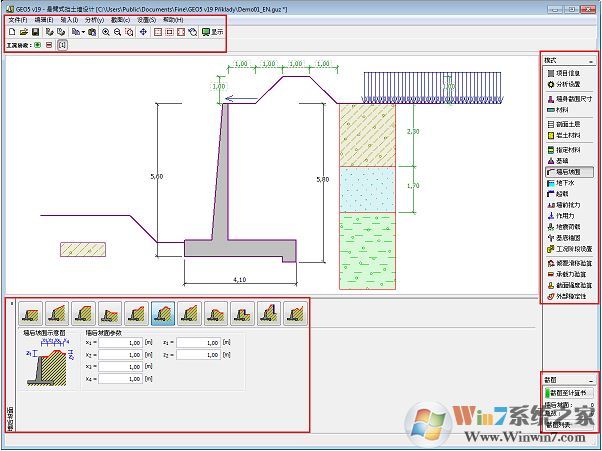The image size is (602, 451).
Task: Open dropdown arrow next to paste toolbar icon
Action: [x=83, y=32]
